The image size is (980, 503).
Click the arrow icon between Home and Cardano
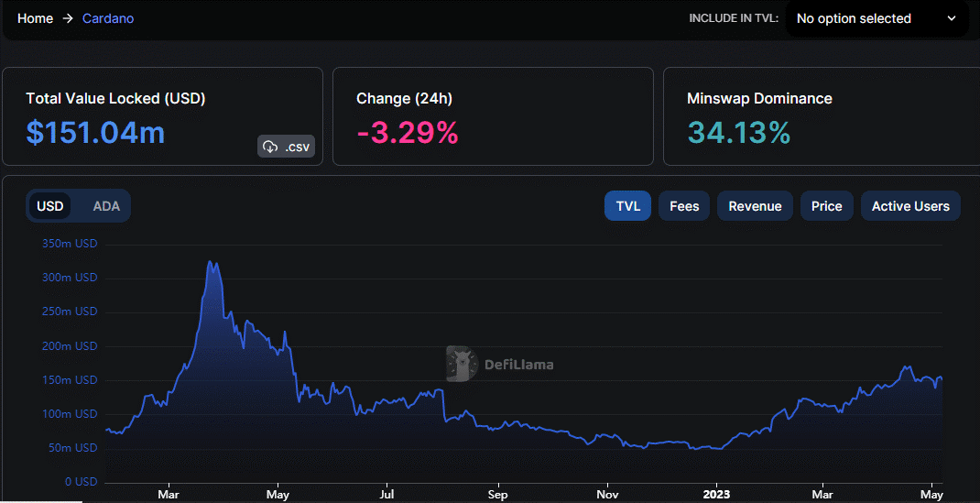pos(68,18)
